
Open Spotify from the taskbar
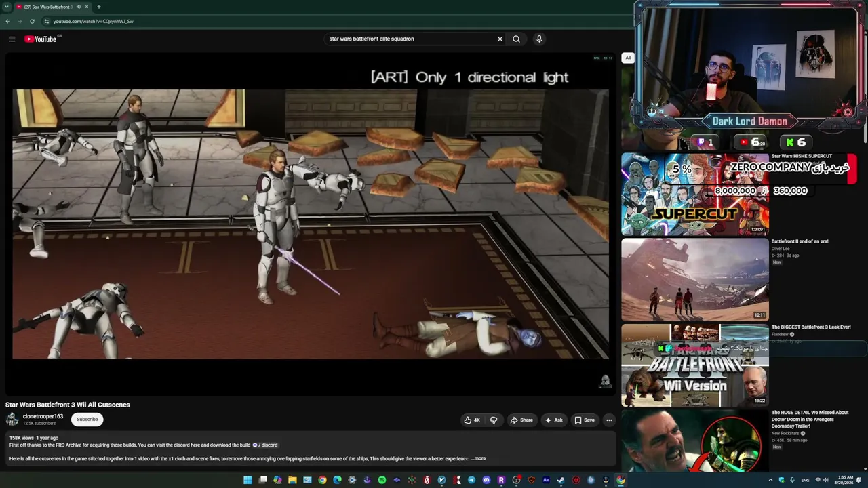pyautogui.click(x=382, y=480)
